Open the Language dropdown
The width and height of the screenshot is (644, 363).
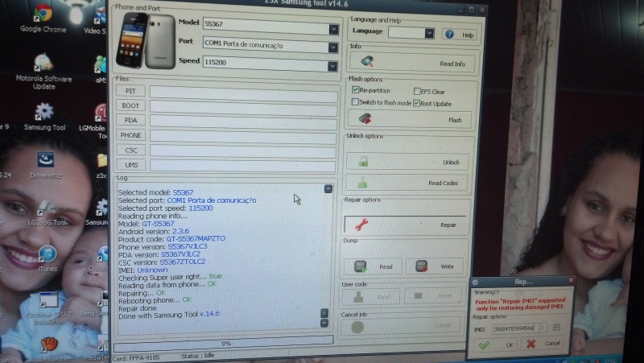[x=429, y=33]
